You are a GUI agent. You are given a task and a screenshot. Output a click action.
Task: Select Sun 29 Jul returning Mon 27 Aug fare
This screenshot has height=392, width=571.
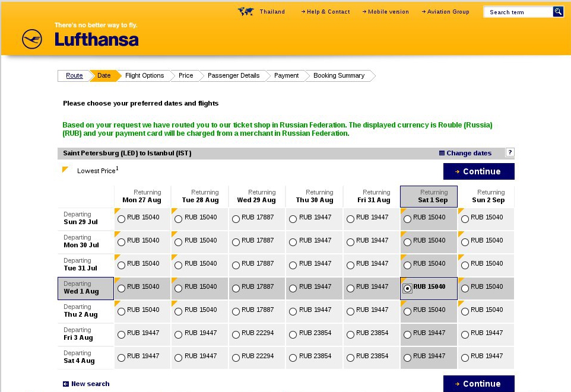(121, 219)
